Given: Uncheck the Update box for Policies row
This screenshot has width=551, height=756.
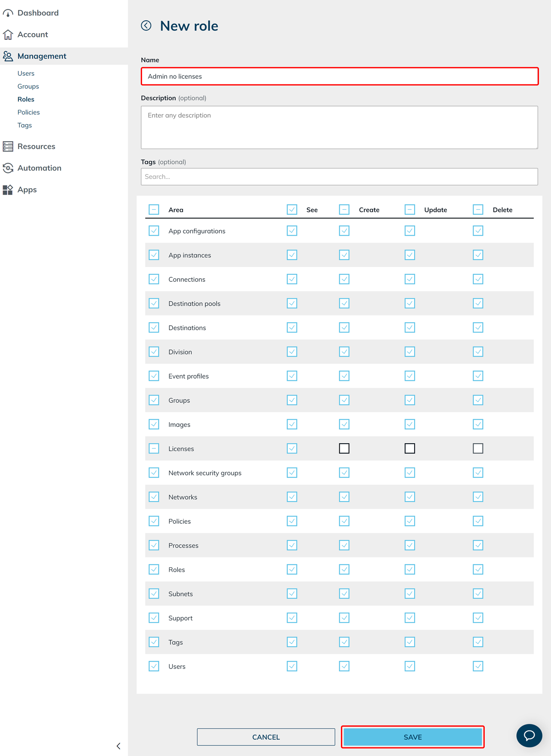Looking at the screenshot, I should click(410, 521).
